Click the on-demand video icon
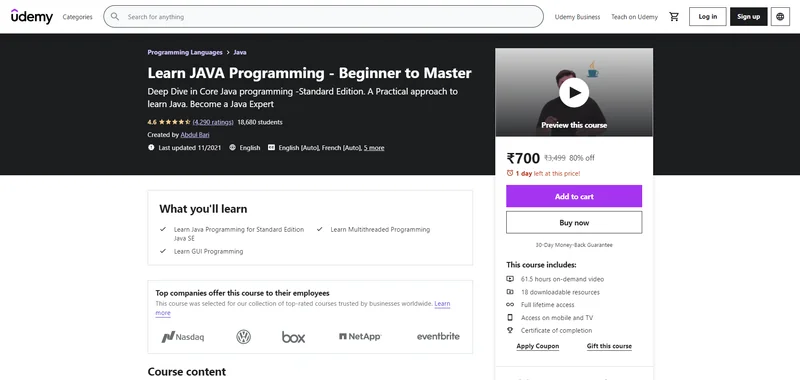Viewport: 800px width, 380px height. (510, 279)
